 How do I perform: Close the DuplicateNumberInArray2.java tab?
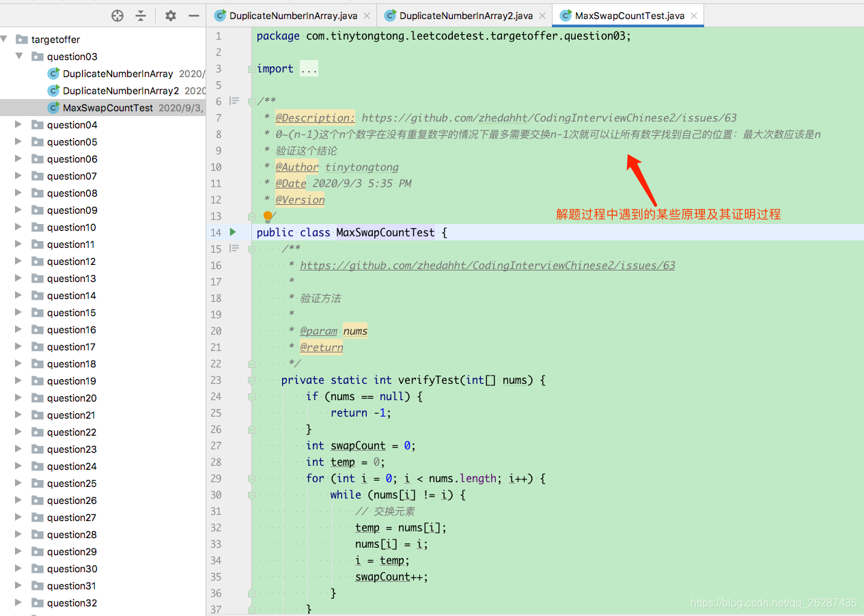542,16
